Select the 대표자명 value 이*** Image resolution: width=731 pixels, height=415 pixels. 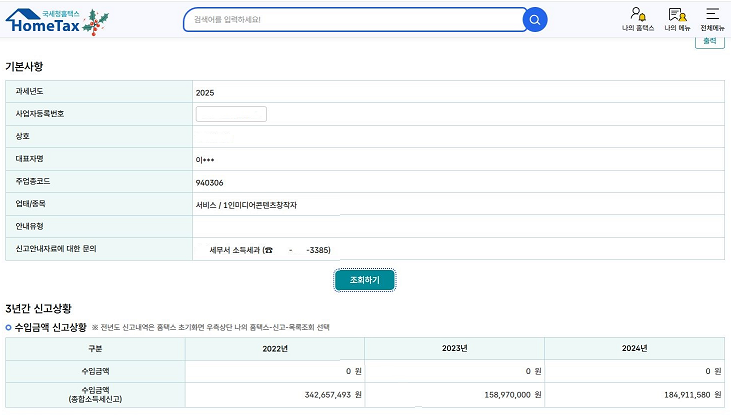pyautogui.click(x=205, y=160)
